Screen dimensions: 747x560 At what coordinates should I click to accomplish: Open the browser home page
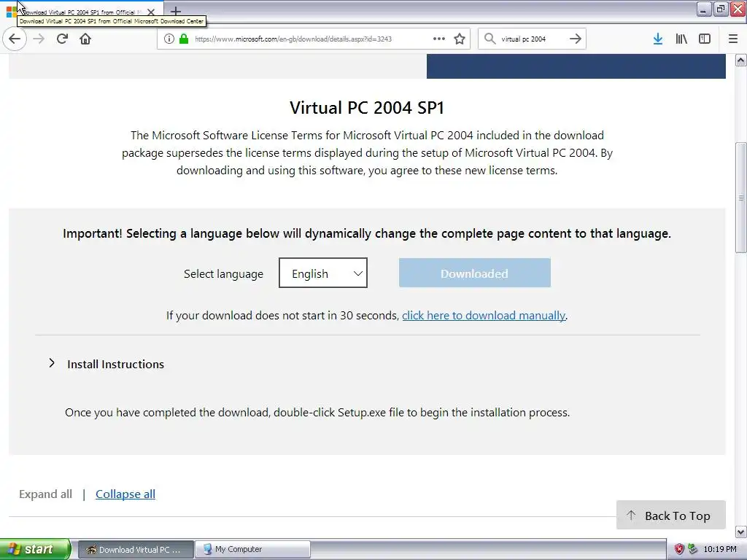click(85, 39)
